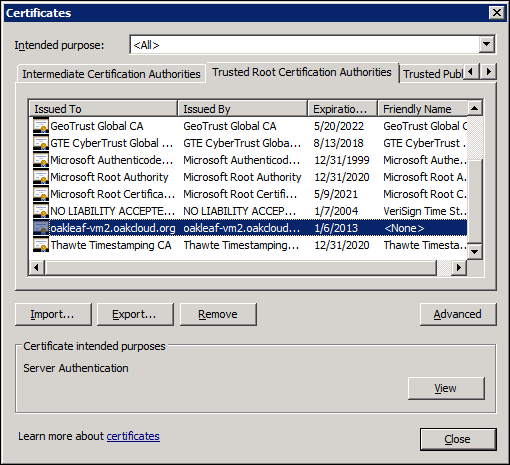
Task: Click the vertical scrollbar thumb
Action: pyautogui.click(x=475, y=202)
